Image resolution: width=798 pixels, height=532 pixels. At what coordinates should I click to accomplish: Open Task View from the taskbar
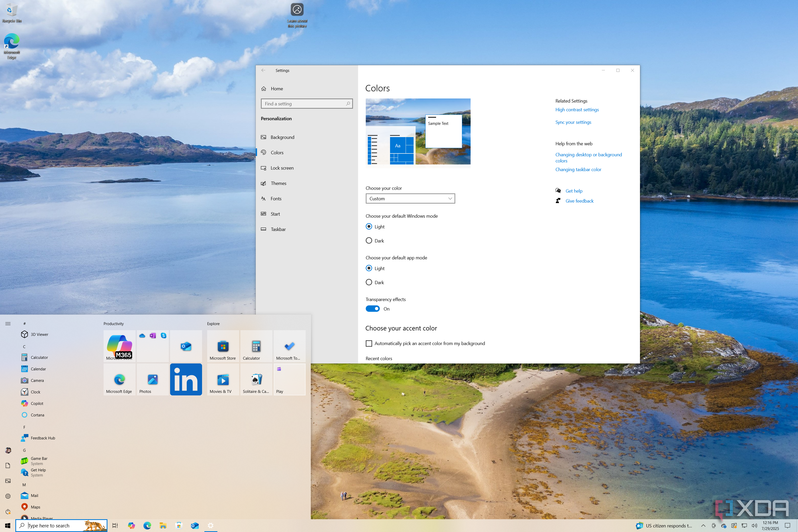coord(115,526)
